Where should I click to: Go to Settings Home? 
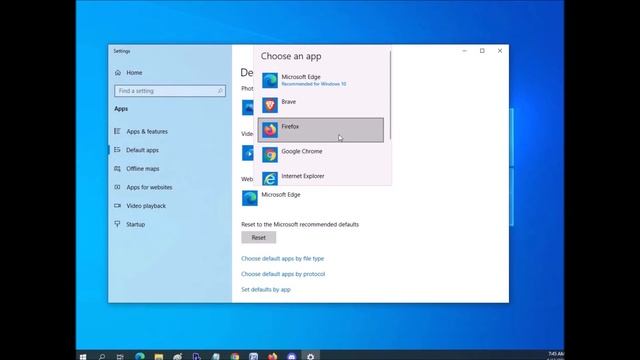tap(129, 73)
